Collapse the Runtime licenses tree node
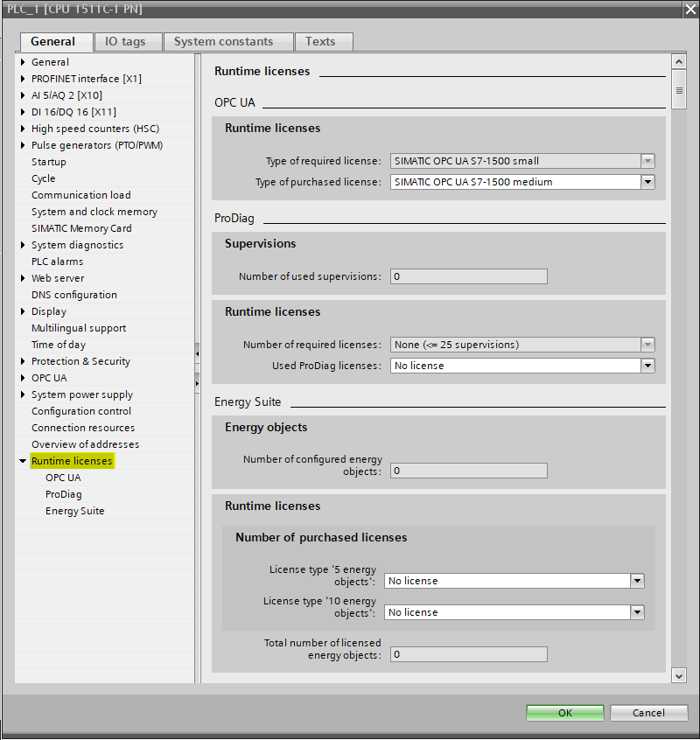This screenshot has height=740, width=700. [23, 461]
